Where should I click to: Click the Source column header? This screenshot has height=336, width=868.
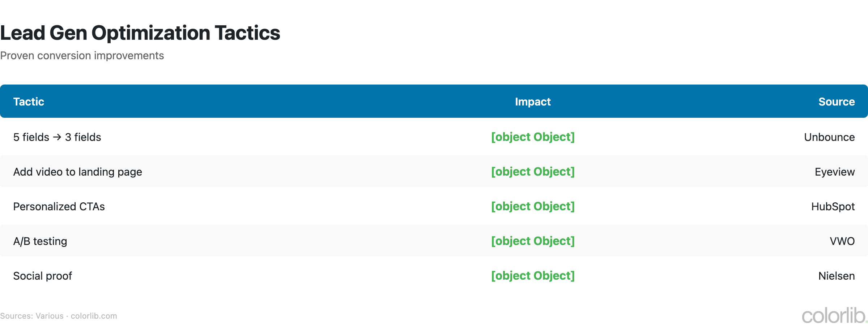[836, 102]
